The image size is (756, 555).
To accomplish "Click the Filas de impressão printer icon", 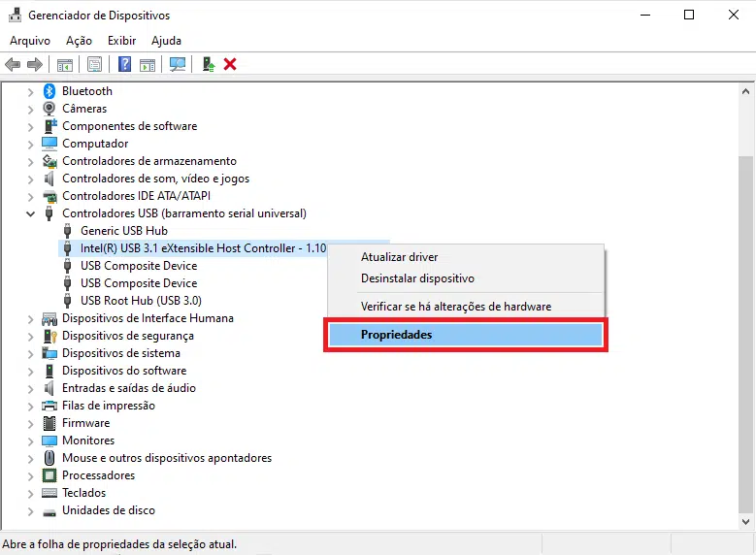I will 49,406.
